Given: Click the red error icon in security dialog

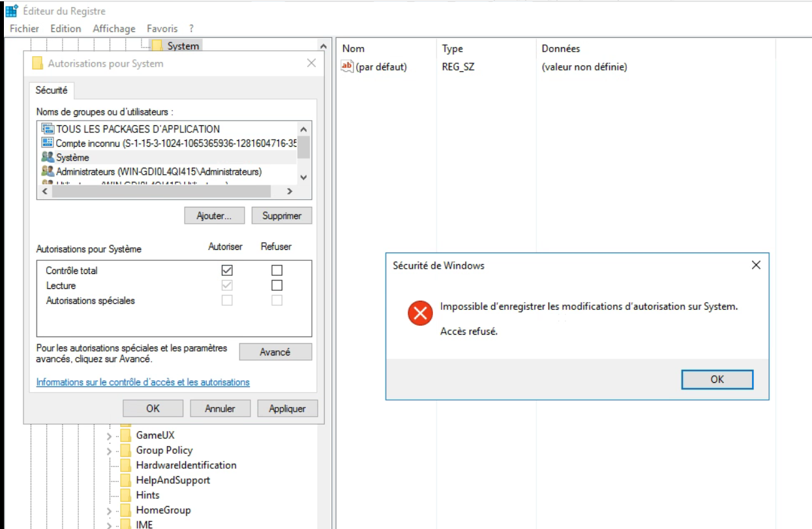Looking at the screenshot, I should [420, 313].
